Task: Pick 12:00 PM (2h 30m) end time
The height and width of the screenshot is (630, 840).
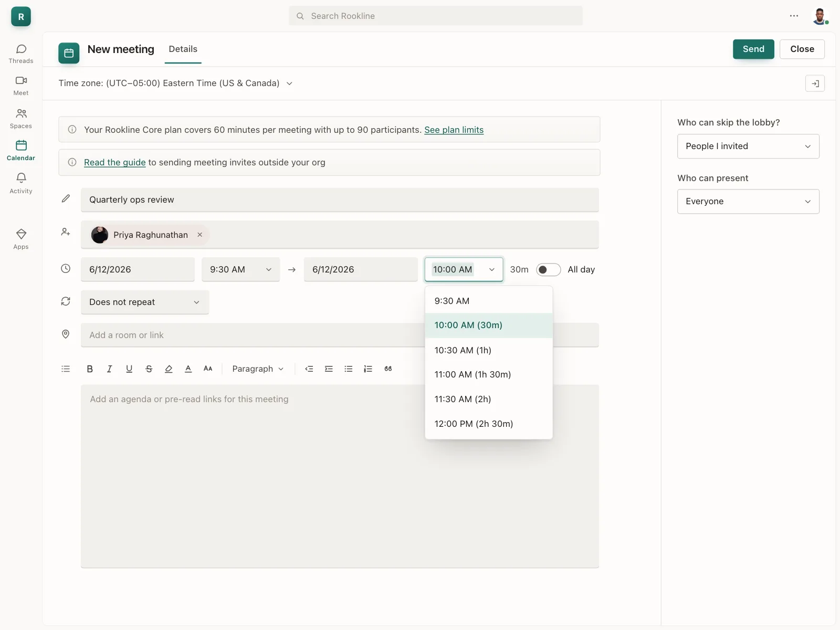Action: pos(489,424)
